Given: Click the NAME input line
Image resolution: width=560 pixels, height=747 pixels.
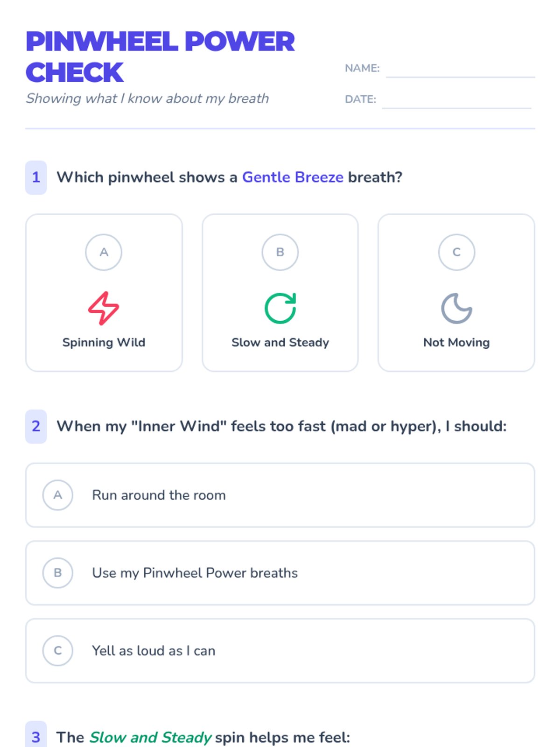Looking at the screenshot, I should click(x=460, y=70).
